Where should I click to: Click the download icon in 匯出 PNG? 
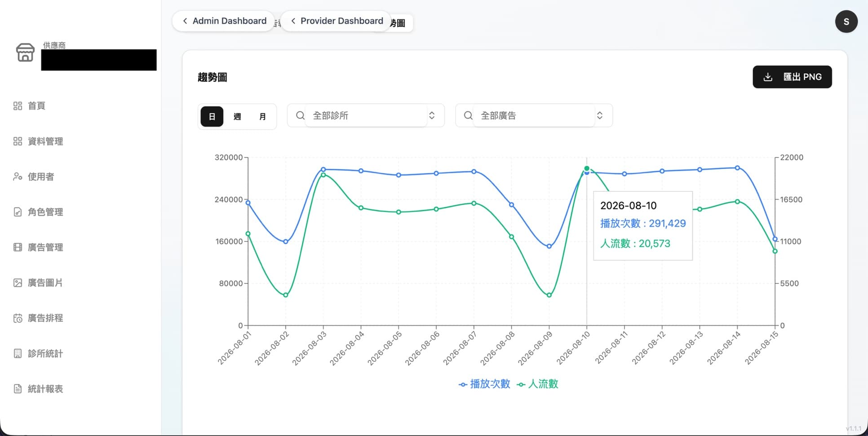pos(768,77)
